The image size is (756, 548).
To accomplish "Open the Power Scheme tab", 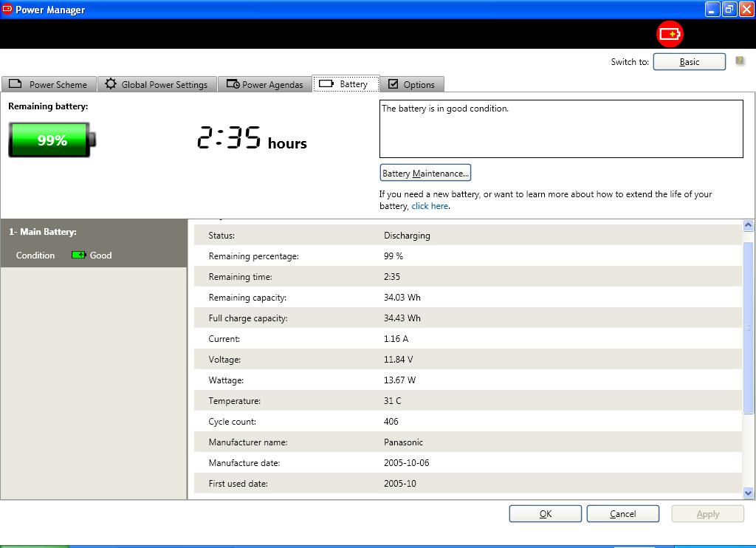I will coord(49,84).
